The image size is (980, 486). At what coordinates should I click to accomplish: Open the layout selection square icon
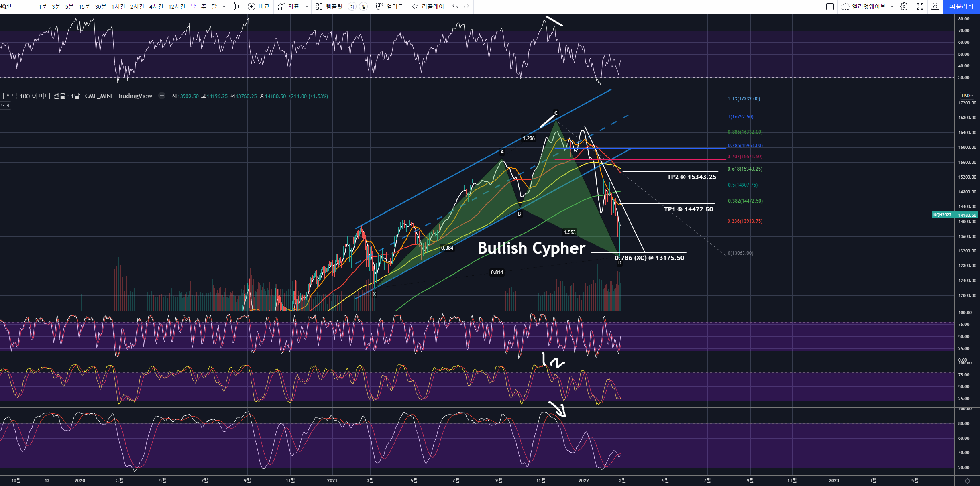(x=830, y=6)
